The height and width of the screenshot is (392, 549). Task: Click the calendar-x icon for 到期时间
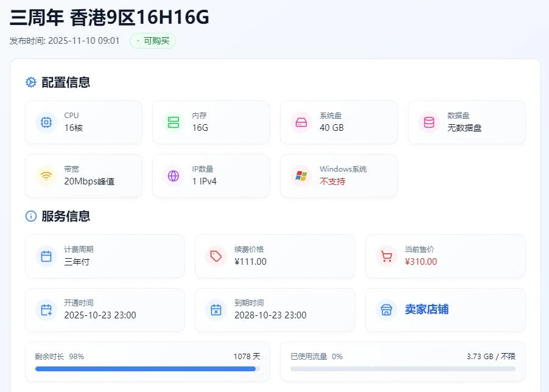pyautogui.click(x=215, y=310)
